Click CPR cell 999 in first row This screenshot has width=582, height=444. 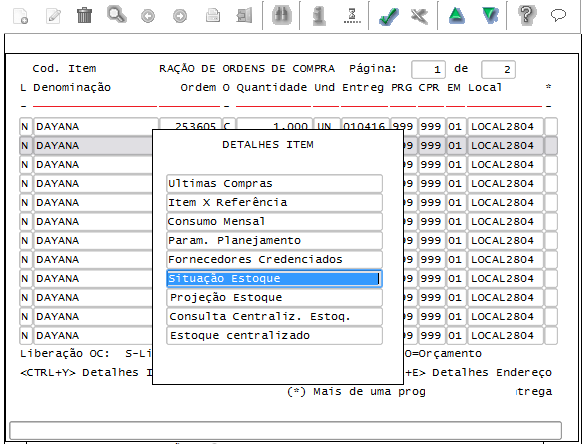[x=431, y=127]
